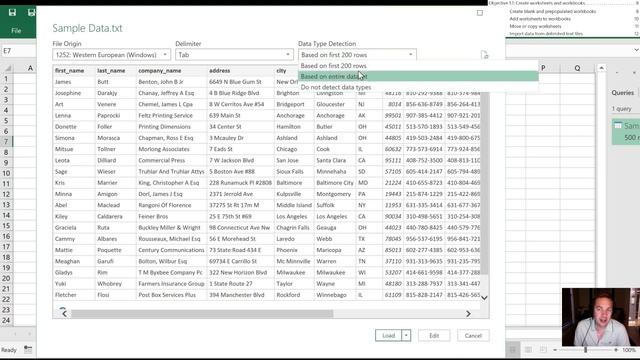
Task: Click the cell 'Post Box Services Plus'
Action: (167, 295)
